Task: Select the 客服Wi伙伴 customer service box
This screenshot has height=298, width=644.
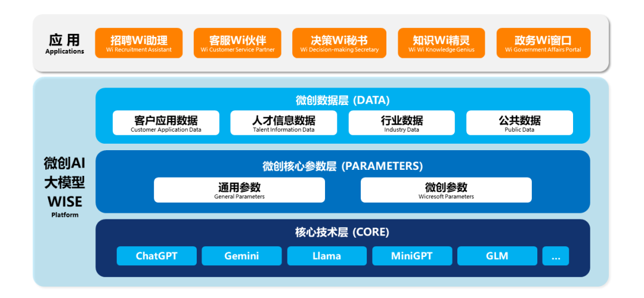Action: 237,44
